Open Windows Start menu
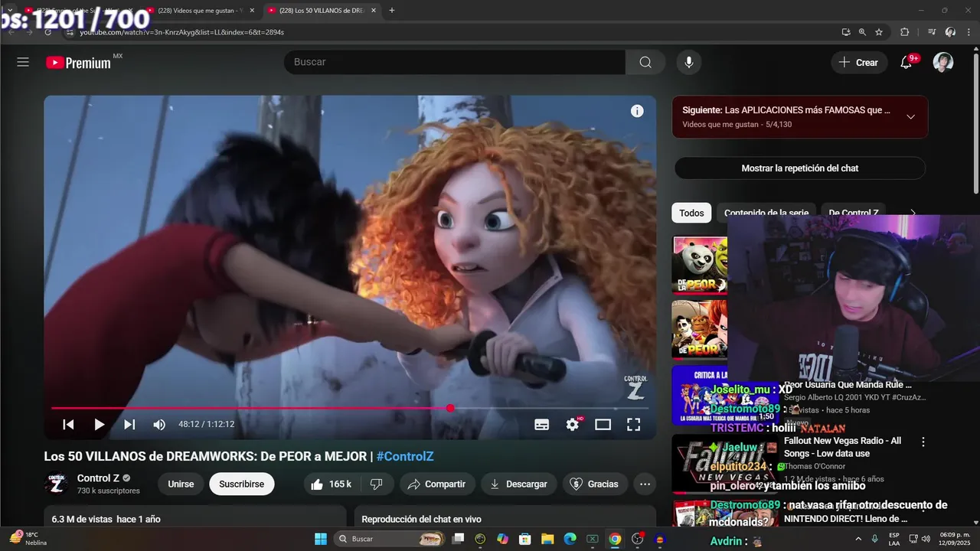This screenshot has width=980, height=551. click(321, 540)
